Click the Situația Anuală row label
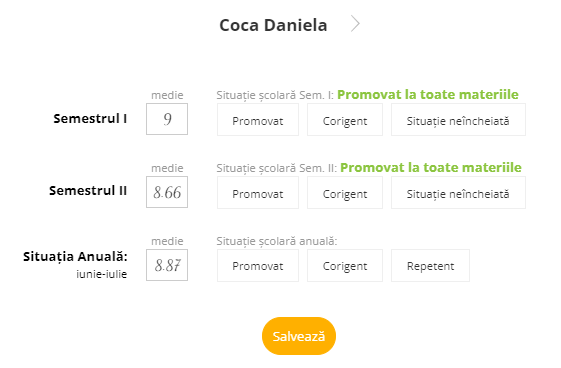561x368 pixels. coord(75,257)
